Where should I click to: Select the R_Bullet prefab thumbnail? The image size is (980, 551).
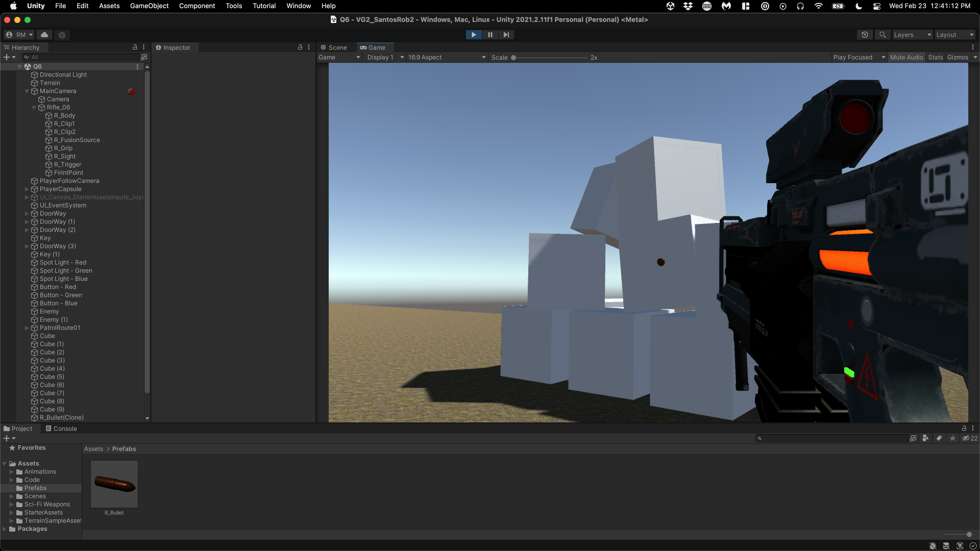click(114, 484)
